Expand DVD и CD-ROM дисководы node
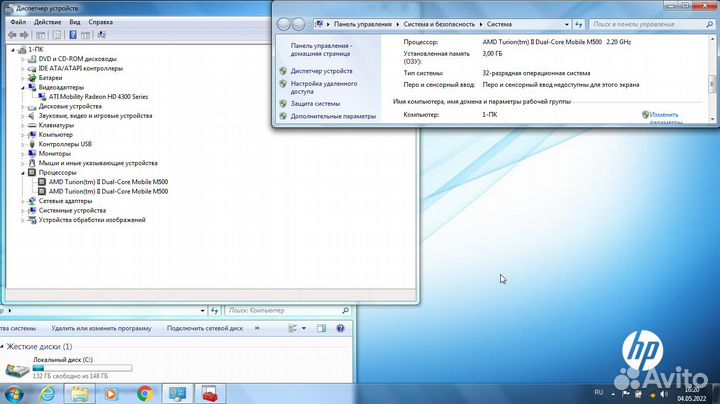Image resolution: width=720 pixels, height=404 pixels. point(22,59)
